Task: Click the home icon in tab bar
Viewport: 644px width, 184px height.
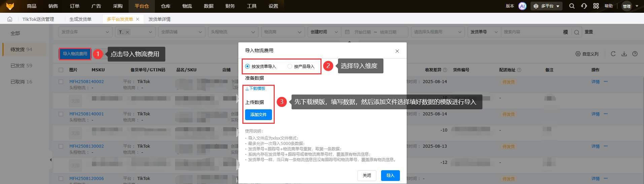Action: pos(10,19)
